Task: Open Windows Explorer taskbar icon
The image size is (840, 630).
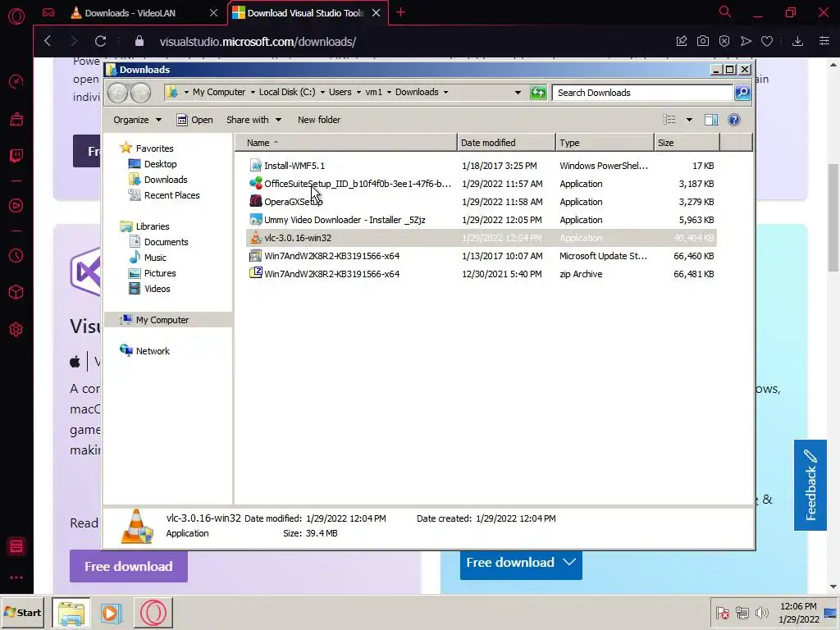Action: point(71,612)
